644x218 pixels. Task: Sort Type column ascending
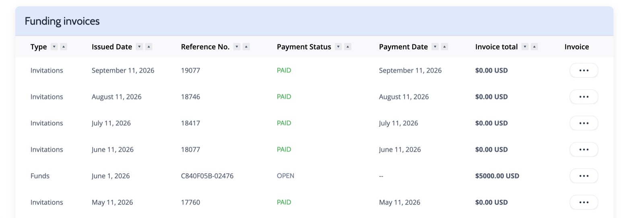(x=64, y=47)
